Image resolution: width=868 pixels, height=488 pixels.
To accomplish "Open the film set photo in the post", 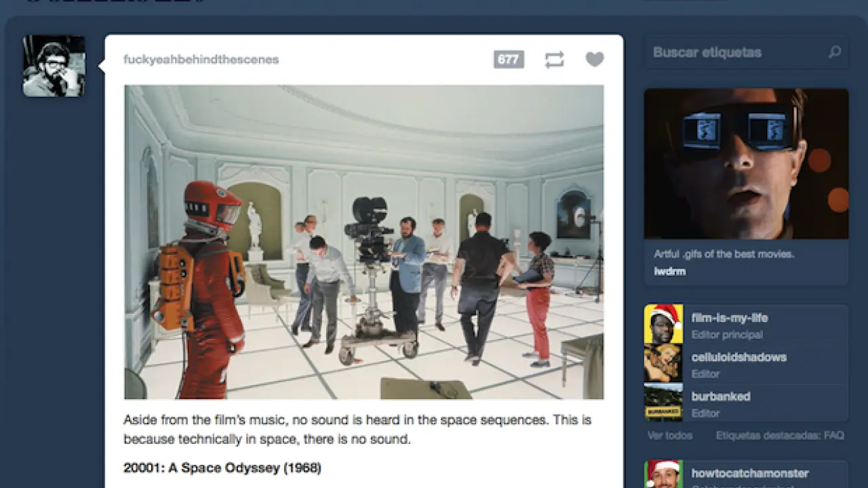I will click(x=363, y=242).
